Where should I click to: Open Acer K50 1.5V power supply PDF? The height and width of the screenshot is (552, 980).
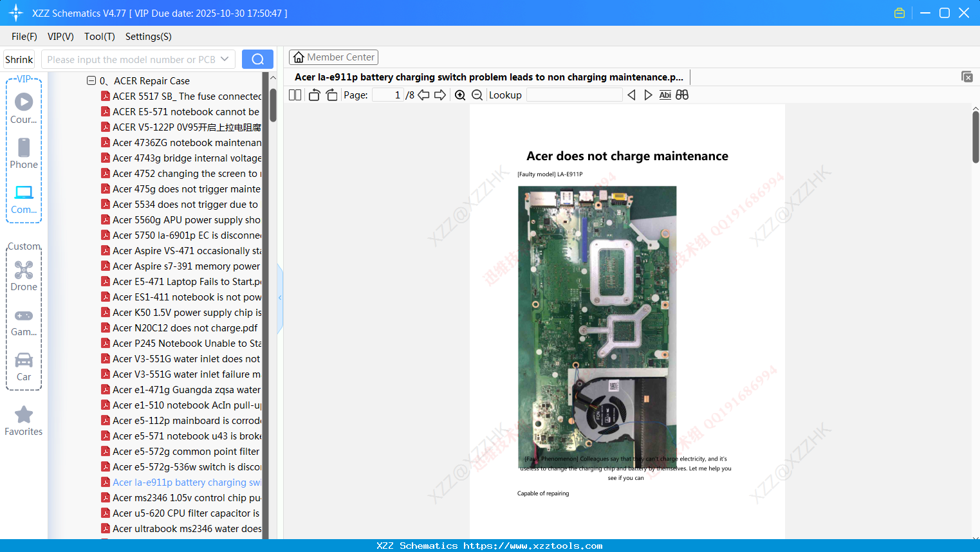coord(181,313)
